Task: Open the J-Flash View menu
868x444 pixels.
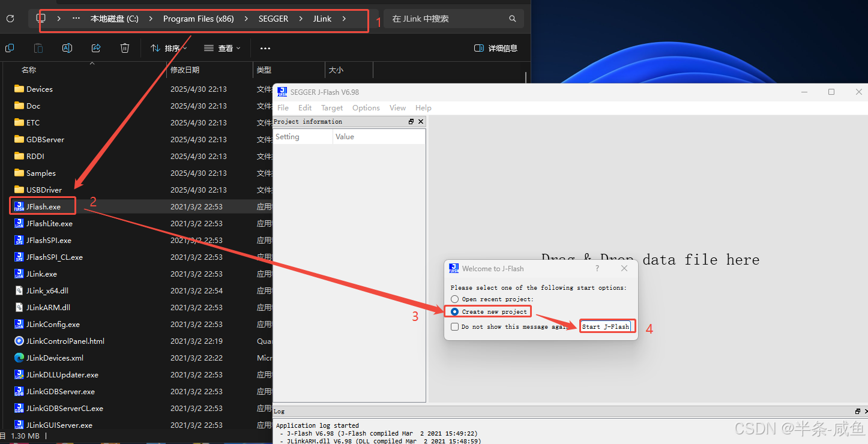Action: tap(397, 107)
